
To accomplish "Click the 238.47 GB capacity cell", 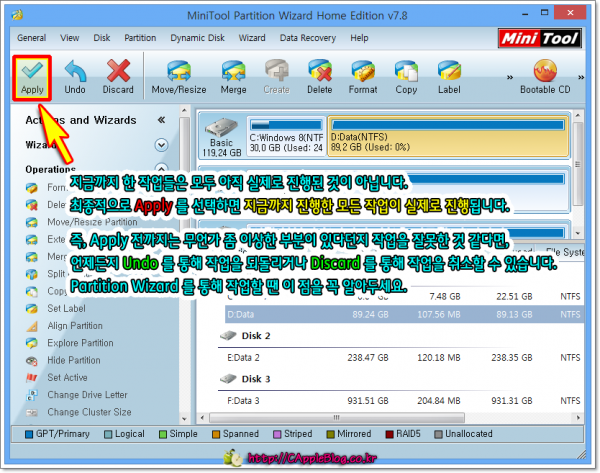I will (368, 358).
